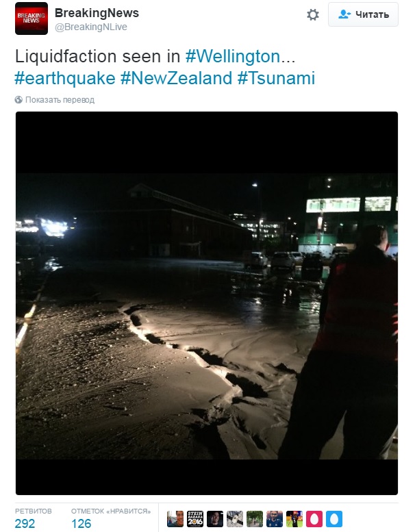This screenshot has width=415, height=532.
Task: Open the #Wellington hashtag
Action: (x=233, y=56)
